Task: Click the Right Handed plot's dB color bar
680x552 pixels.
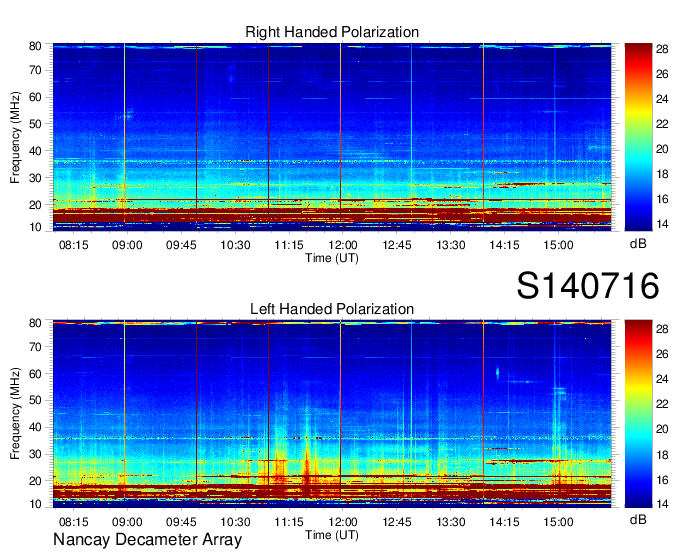Action: click(x=638, y=137)
